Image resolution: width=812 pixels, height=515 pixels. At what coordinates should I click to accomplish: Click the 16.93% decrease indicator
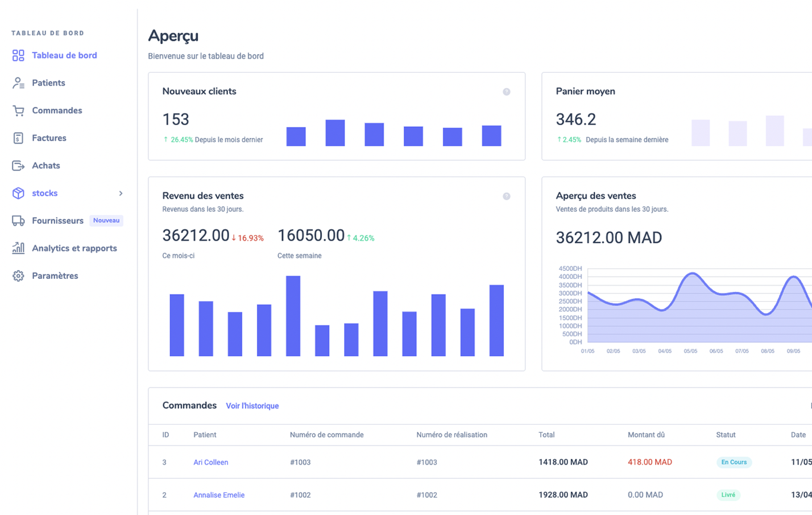click(x=248, y=238)
